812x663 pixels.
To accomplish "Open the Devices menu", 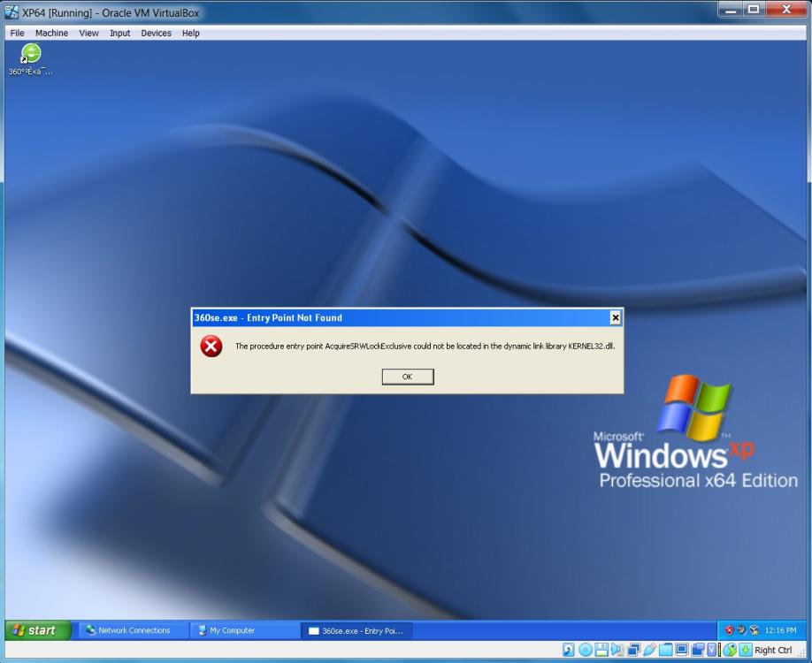I will point(156,33).
